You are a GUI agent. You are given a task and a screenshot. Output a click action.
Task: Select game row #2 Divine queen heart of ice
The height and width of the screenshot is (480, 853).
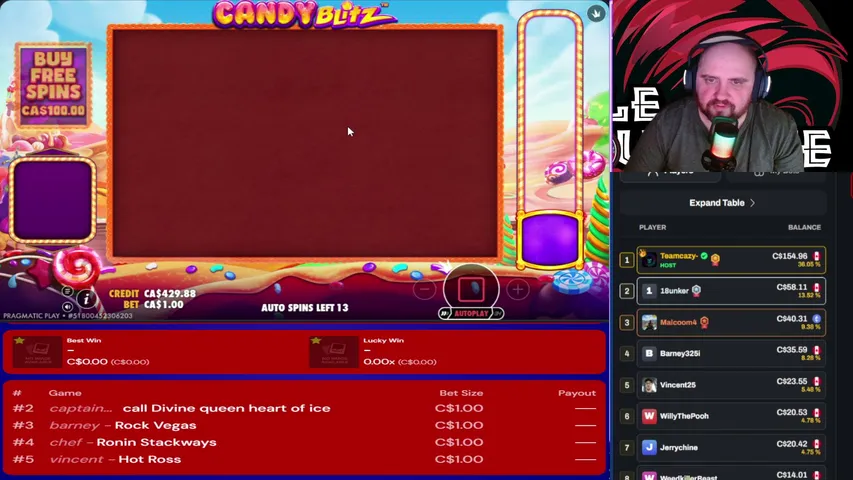305,408
